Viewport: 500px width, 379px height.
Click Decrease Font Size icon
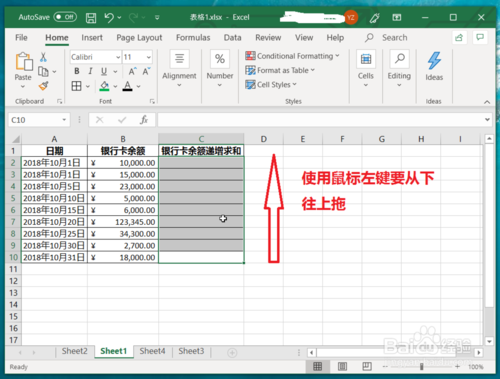tap(146, 71)
